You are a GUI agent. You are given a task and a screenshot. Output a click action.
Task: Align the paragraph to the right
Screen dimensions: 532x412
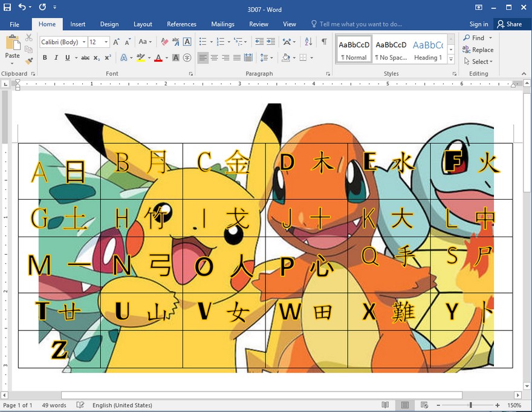click(x=225, y=57)
